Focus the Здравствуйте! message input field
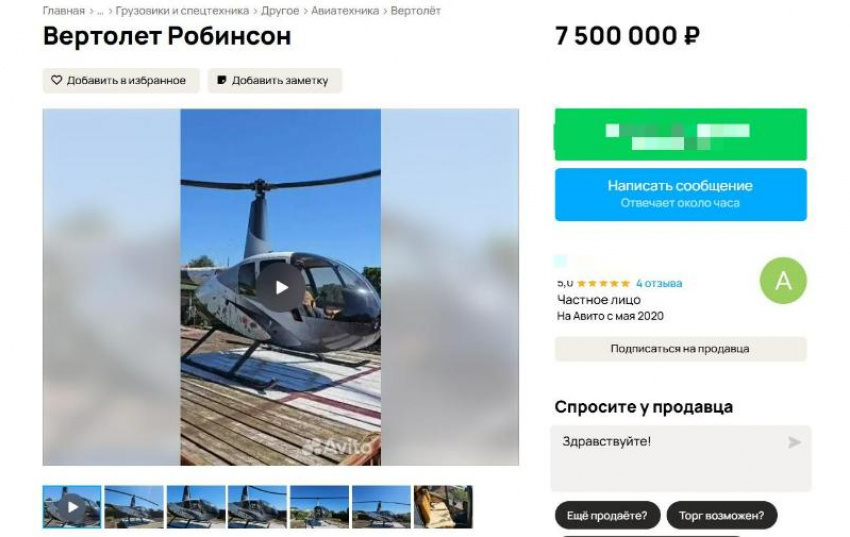 680,458
